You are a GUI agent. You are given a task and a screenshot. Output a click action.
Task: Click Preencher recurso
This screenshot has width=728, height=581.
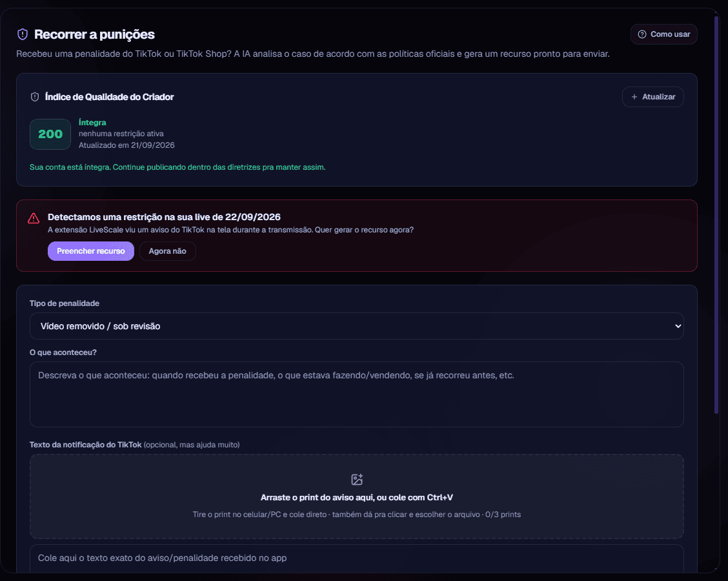[91, 251]
